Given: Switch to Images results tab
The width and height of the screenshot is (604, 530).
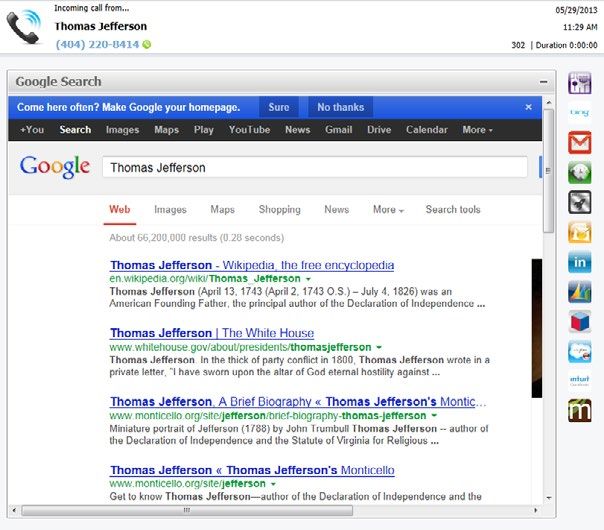Looking at the screenshot, I should (x=170, y=210).
